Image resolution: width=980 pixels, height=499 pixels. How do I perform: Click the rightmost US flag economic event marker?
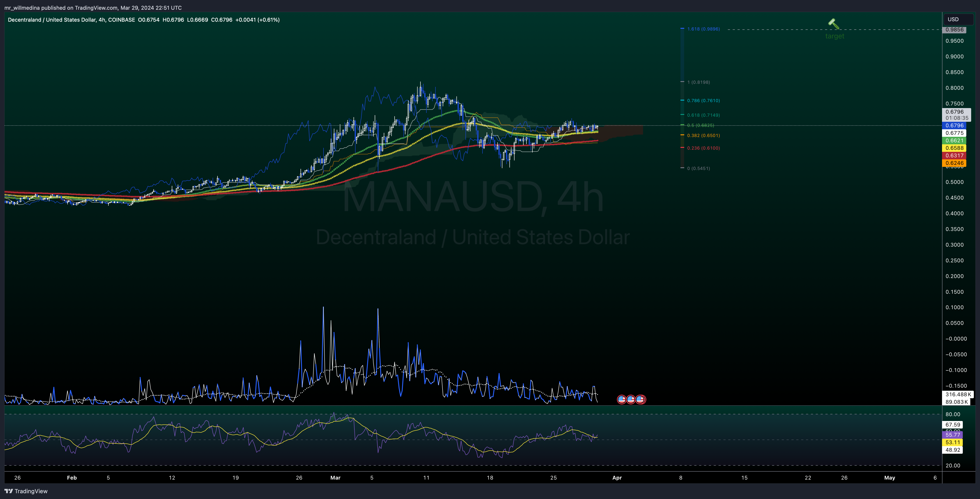[640, 399]
